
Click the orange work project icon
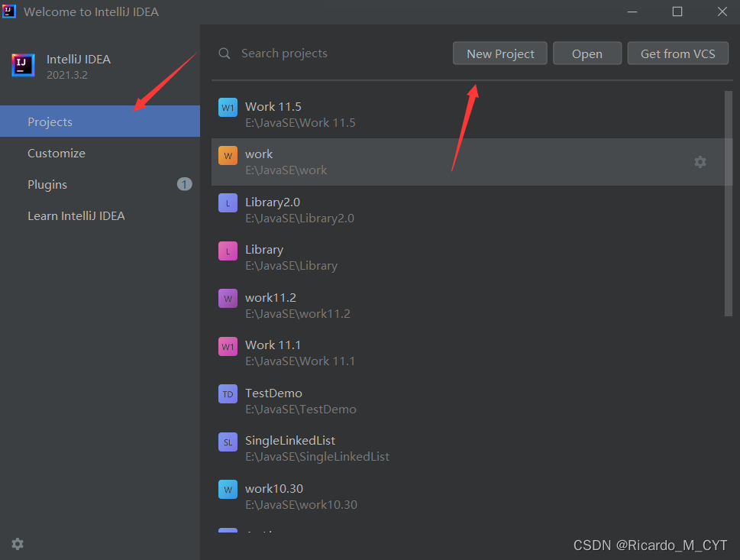(228, 155)
